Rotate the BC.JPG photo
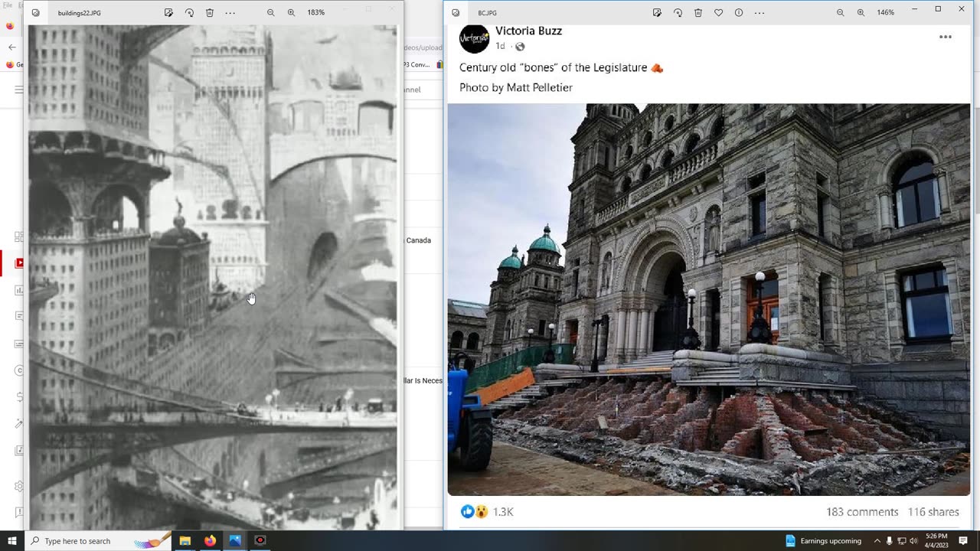This screenshot has height=551, width=980. [678, 13]
